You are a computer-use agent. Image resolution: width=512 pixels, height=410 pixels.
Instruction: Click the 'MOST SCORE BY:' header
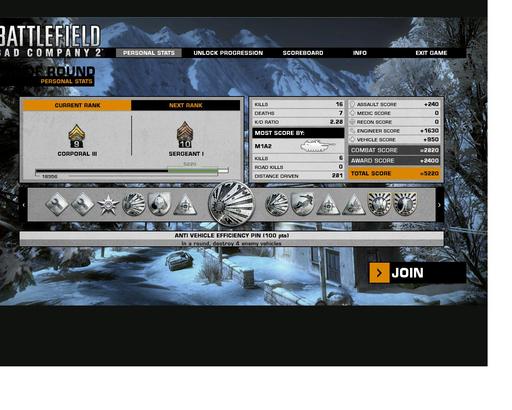pos(298,133)
